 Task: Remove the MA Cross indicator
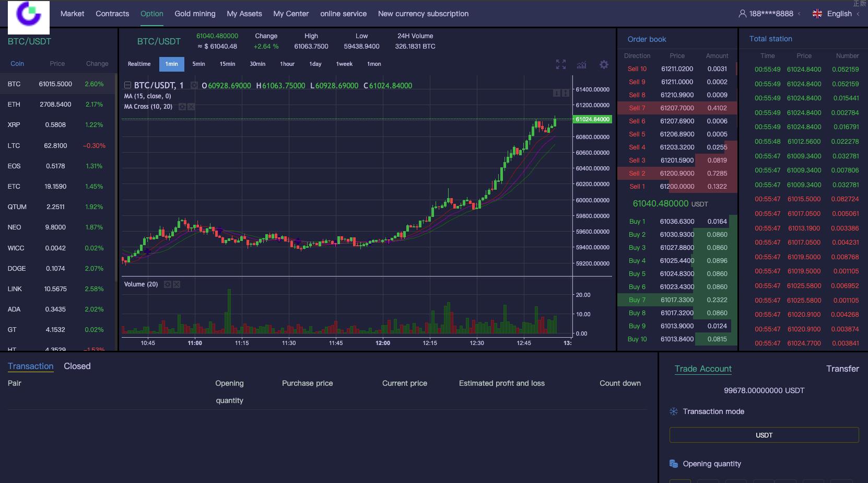coord(191,107)
